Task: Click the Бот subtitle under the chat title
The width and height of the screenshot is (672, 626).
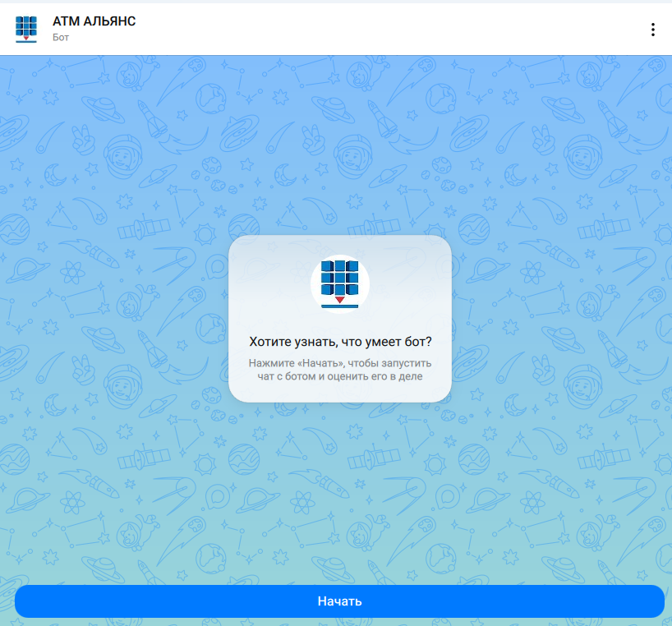Action: [61, 38]
